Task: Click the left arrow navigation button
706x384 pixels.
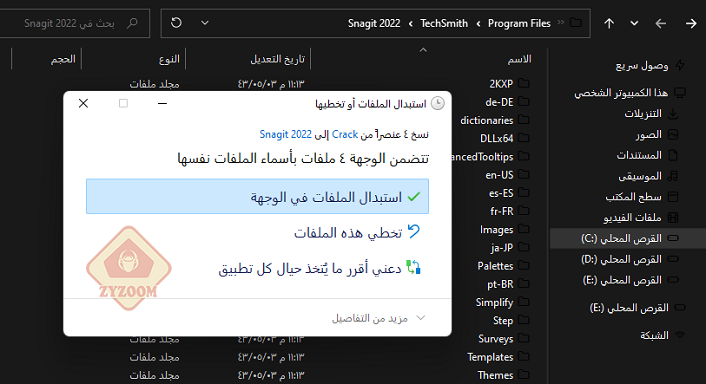Action: point(661,23)
